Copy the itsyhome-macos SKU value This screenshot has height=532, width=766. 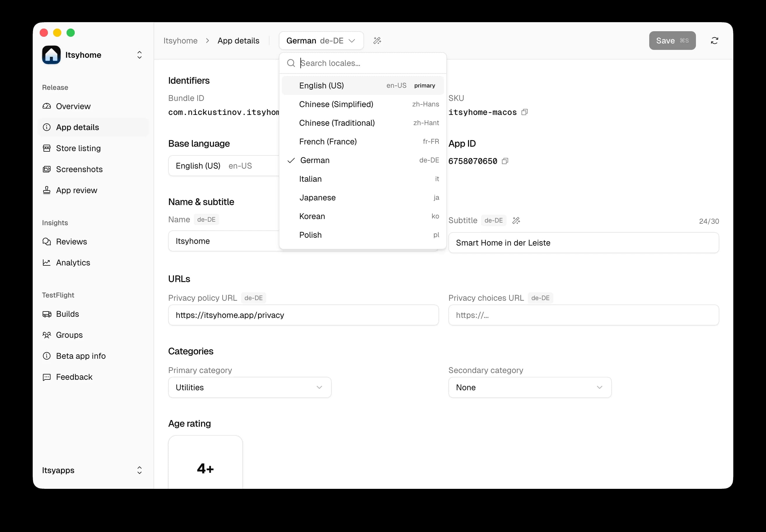(x=524, y=112)
